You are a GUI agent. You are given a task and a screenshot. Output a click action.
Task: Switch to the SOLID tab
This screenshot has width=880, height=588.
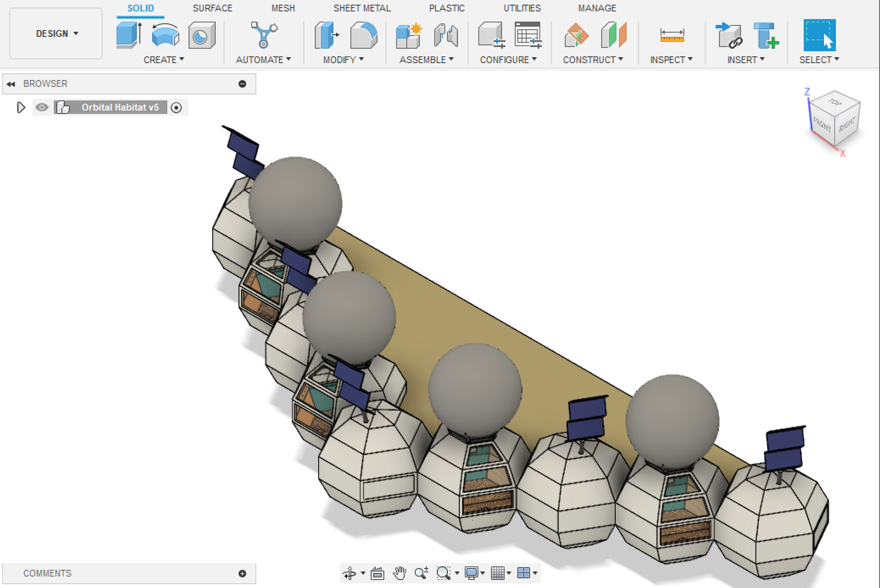141,8
